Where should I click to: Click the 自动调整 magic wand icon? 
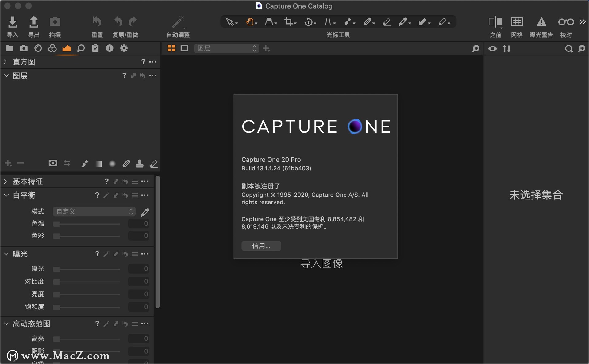coord(178,22)
